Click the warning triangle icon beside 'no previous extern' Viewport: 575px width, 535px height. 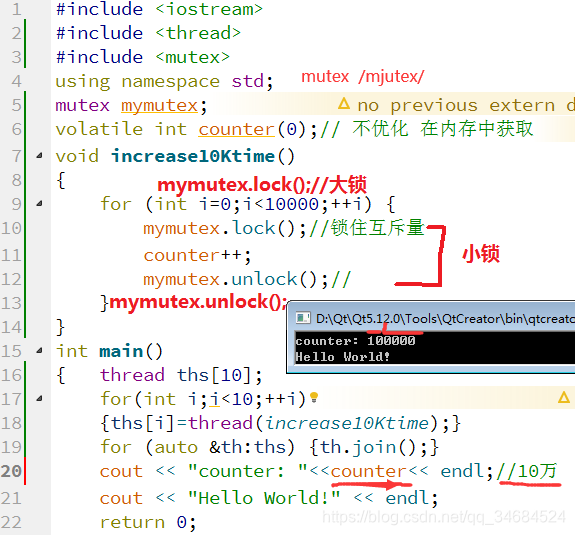click(x=344, y=104)
